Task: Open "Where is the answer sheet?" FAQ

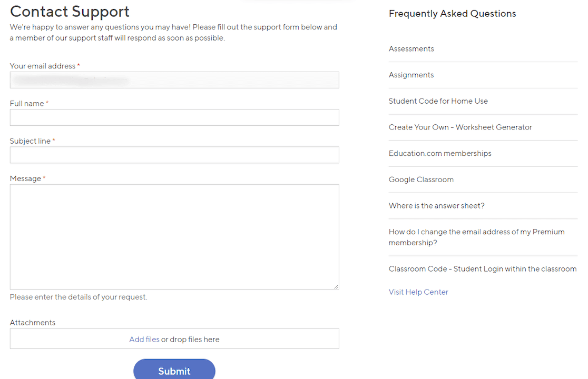Action: pyautogui.click(x=436, y=205)
